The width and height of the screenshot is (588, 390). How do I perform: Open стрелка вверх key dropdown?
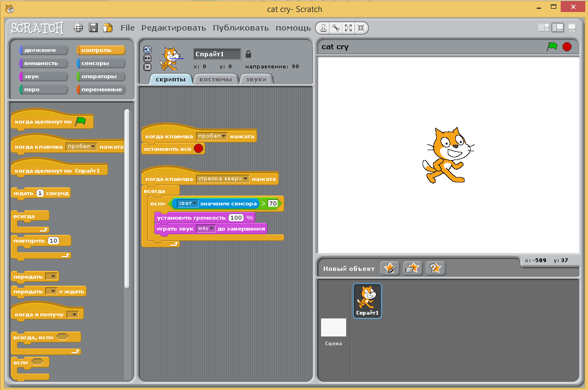pyautogui.click(x=223, y=179)
